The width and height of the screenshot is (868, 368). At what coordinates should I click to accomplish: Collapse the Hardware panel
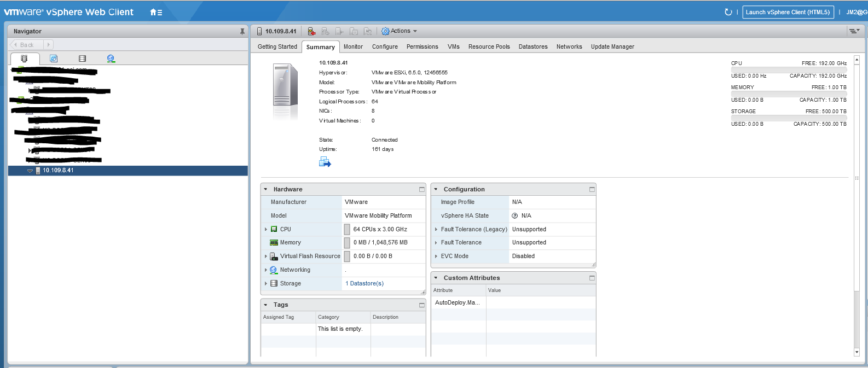[x=266, y=189]
